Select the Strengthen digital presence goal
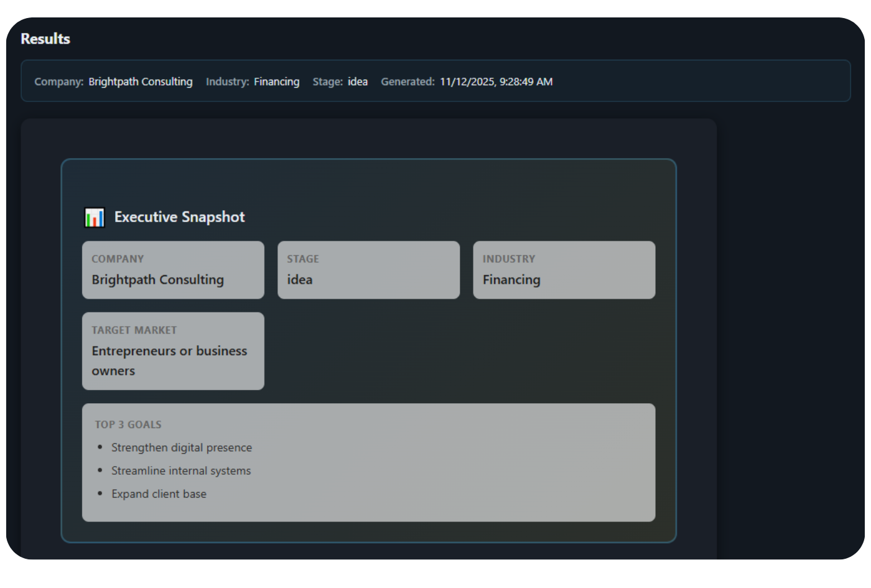Screen dimensions: 871x588 pyautogui.click(x=181, y=447)
